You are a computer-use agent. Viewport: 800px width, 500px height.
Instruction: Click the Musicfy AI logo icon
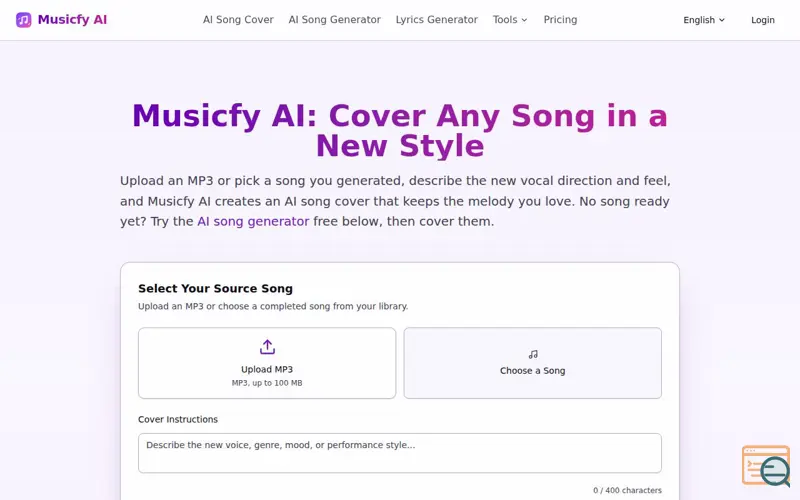(x=23, y=20)
